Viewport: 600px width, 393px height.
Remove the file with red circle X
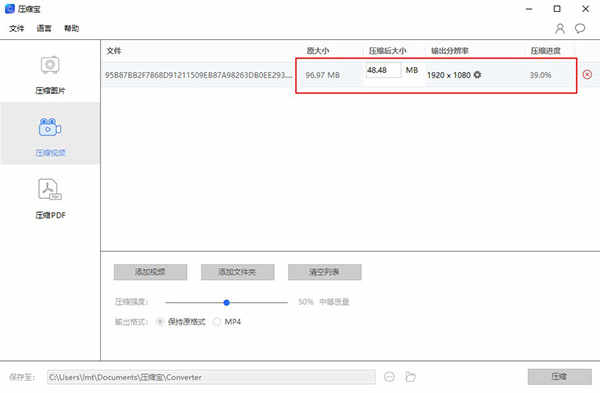(587, 75)
